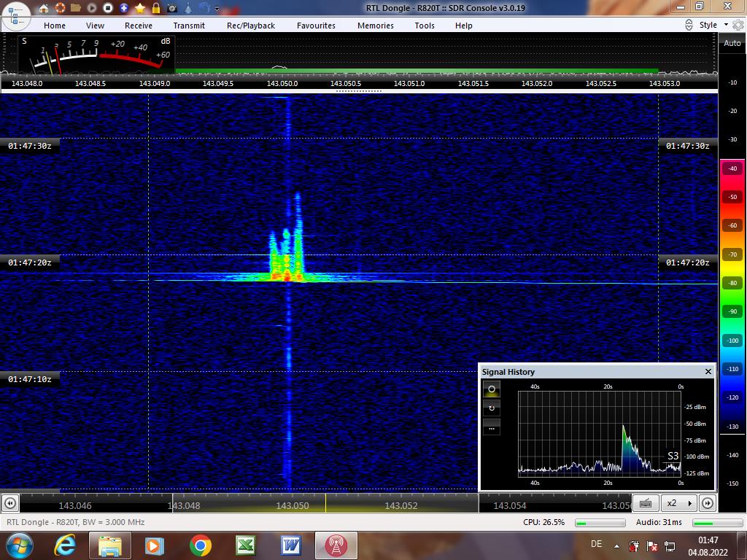Open the View ribbon tab
This screenshot has width=747, height=560.
click(95, 26)
